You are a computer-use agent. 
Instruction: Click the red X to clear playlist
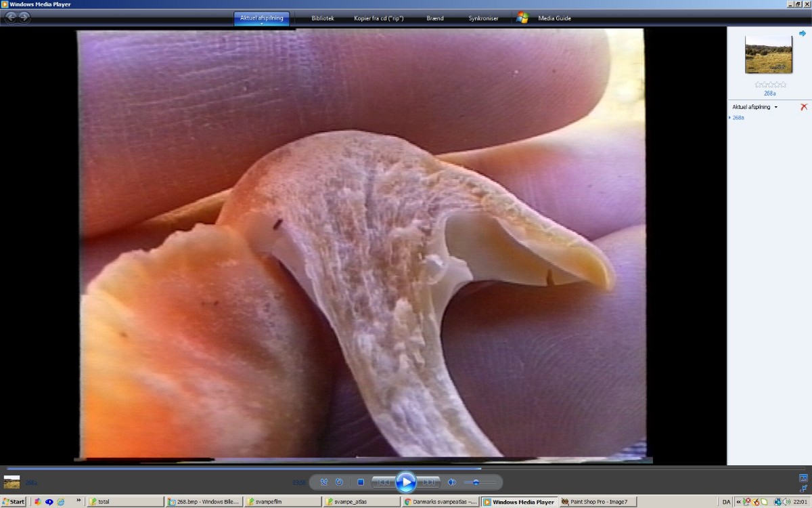click(x=804, y=107)
